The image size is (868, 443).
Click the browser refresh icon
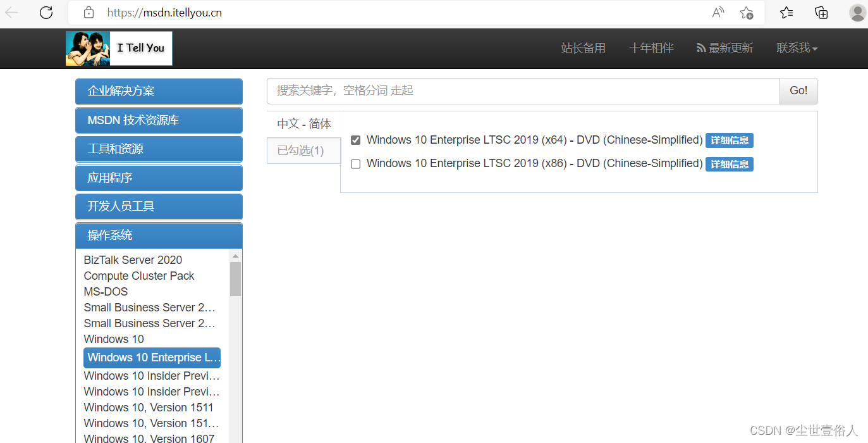[46, 13]
